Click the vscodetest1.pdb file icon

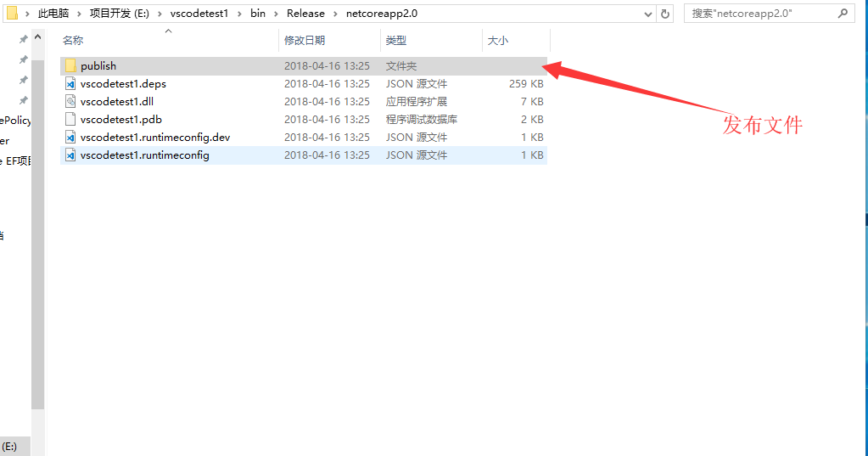[70, 120]
